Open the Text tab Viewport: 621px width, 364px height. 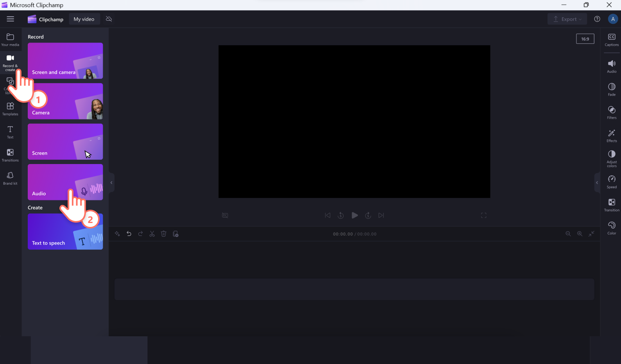coord(10,132)
